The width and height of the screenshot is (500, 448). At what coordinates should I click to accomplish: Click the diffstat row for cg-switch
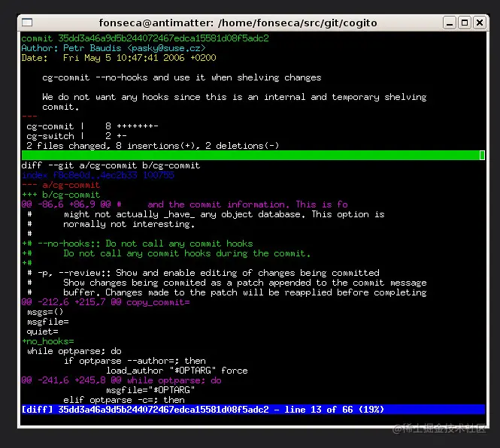(x=77, y=136)
